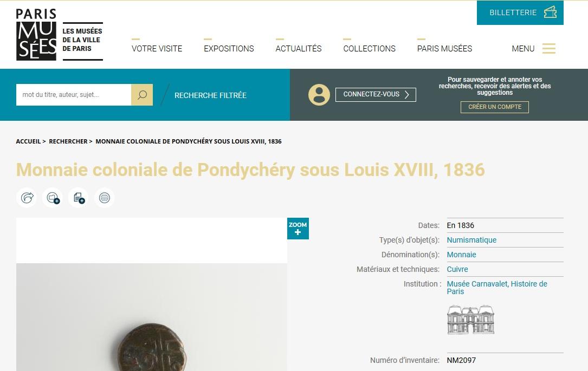Click in the keyword search field
Viewport: 588px width, 371px height.
coord(74,95)
